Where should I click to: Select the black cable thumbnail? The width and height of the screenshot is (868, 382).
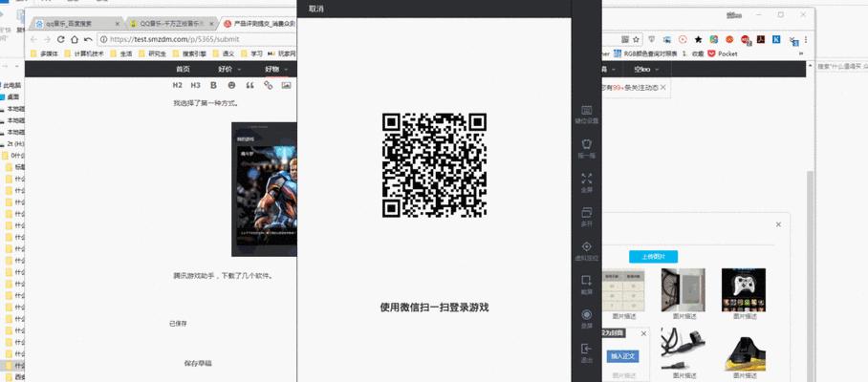(x=684, y=350)
